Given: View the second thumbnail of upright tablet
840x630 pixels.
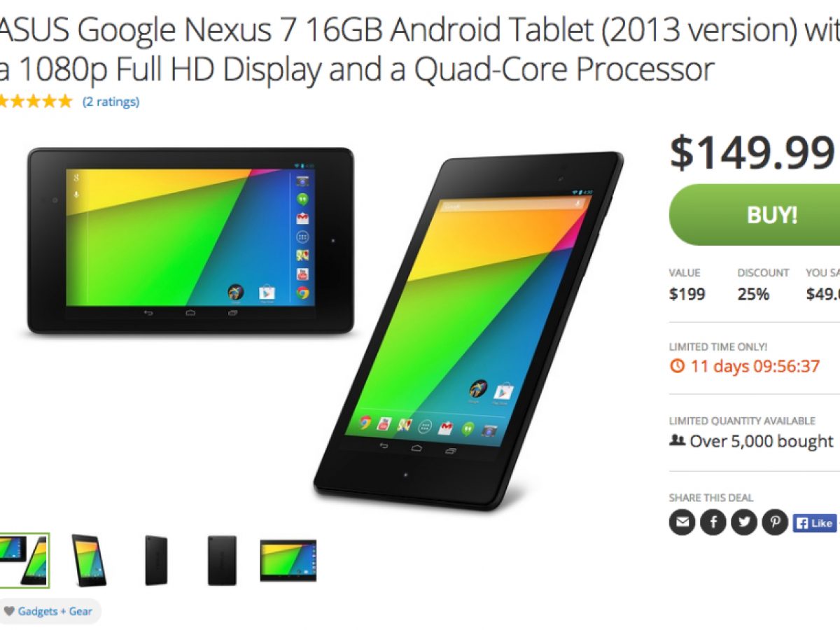Looking at the screenshot, I should tap(90, 560).
